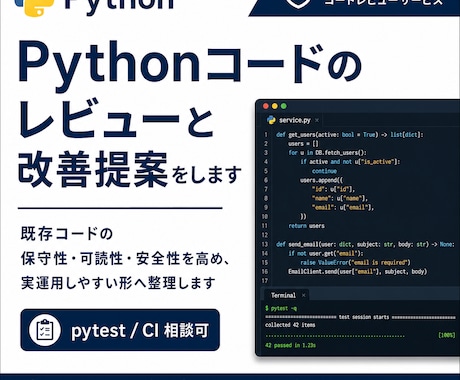Click code line "email": u["email"],
Image resolution: width=460 pixels, height=380 pixels.
pyautogui.click(x=343, y=207)
